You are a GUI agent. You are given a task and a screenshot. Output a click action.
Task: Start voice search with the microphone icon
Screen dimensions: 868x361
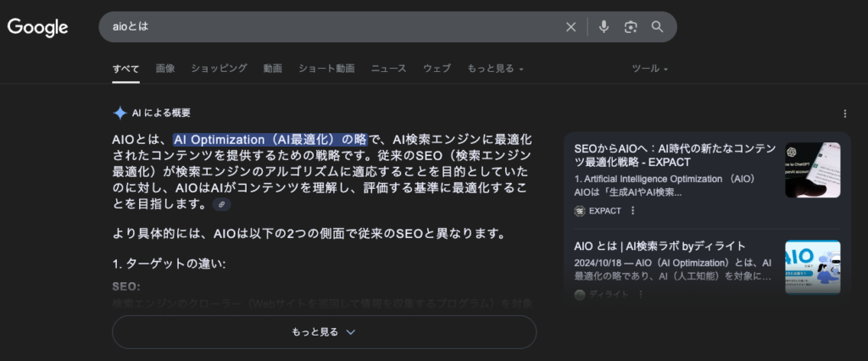[604, 26]
